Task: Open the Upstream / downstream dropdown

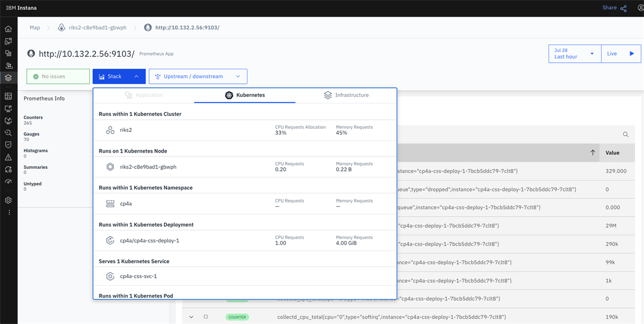Action: pyautogui.click(x=198, y=76)
